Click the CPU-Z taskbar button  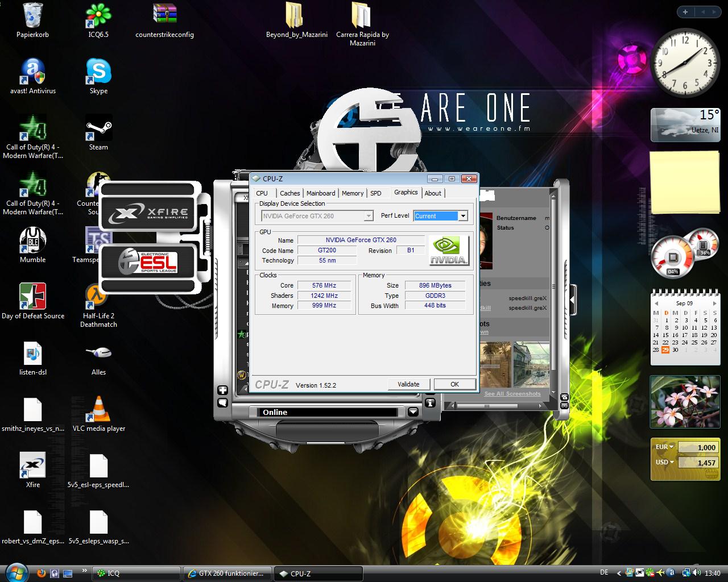[318, 573]
